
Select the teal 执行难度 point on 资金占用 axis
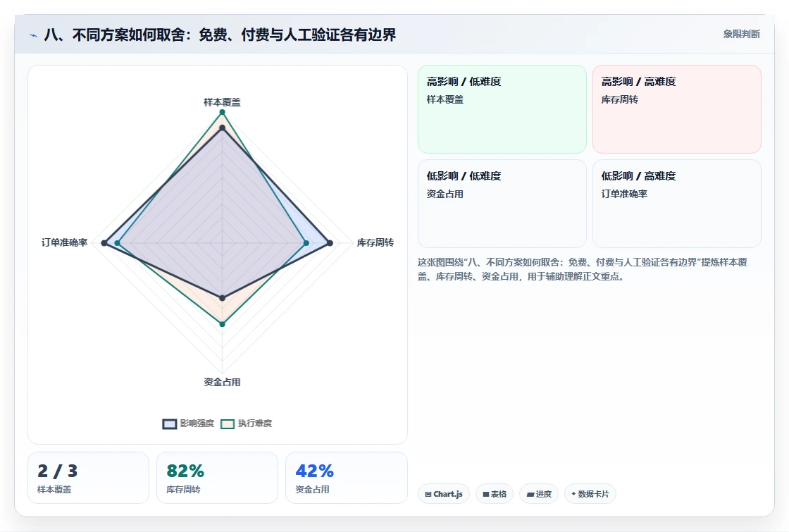coord(223,324)
